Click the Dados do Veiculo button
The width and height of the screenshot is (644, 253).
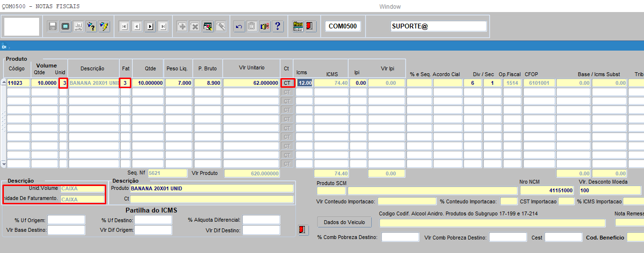pos(344,222)
